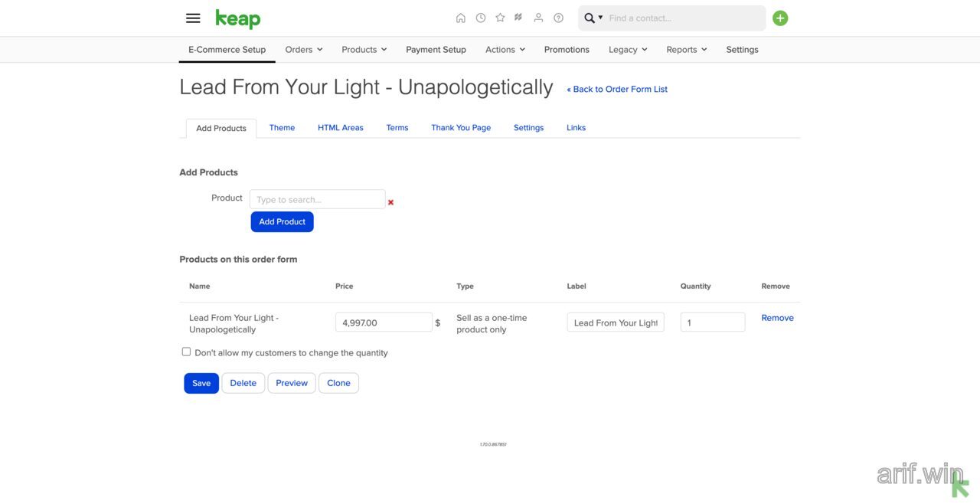Select the product price field

point(384,322)
